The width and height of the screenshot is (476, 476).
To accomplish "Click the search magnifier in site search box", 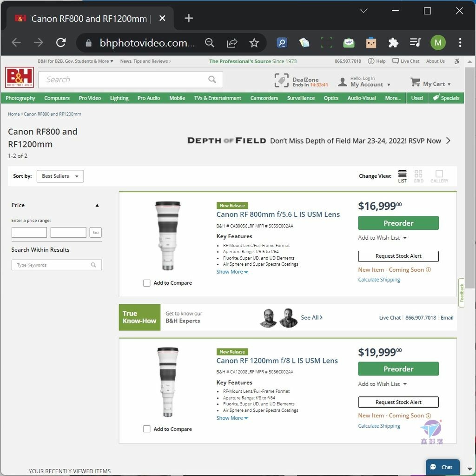I will (212, 80).
